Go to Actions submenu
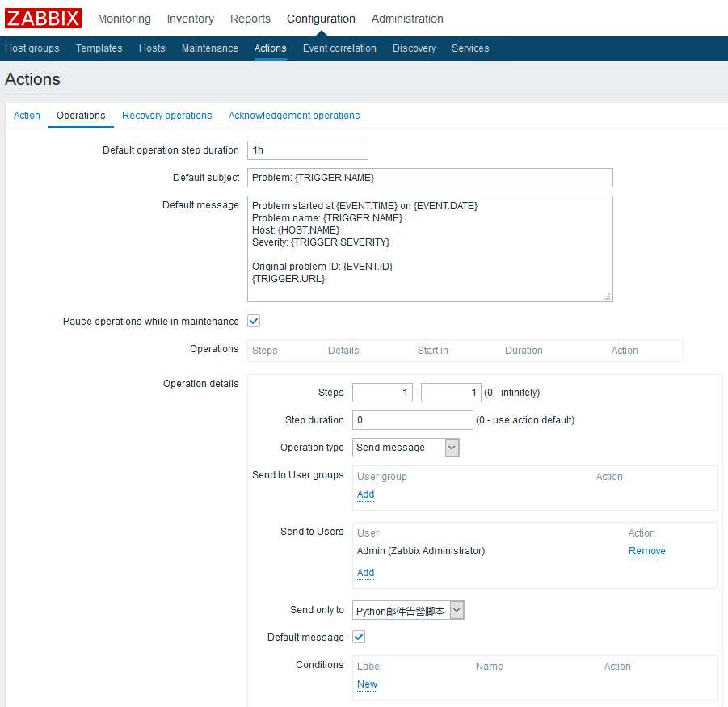The height and width of the screenshot is (707, 728). pos(270,48)
